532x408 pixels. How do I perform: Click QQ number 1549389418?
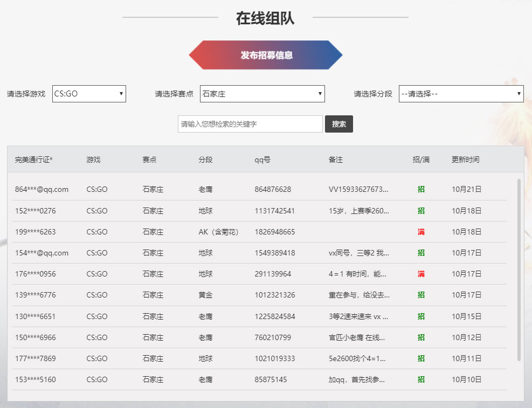[275, 253]
